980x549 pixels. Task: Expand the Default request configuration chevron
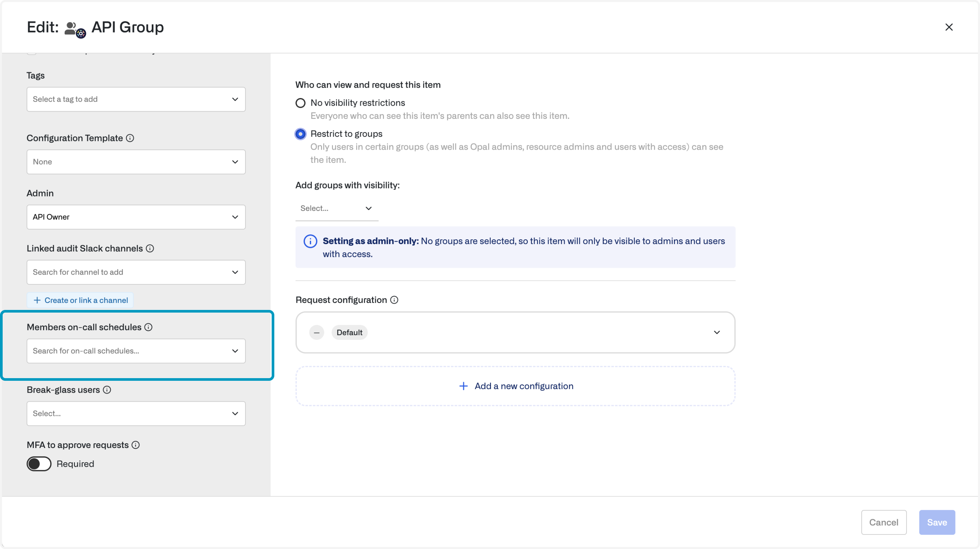point(717,333)
